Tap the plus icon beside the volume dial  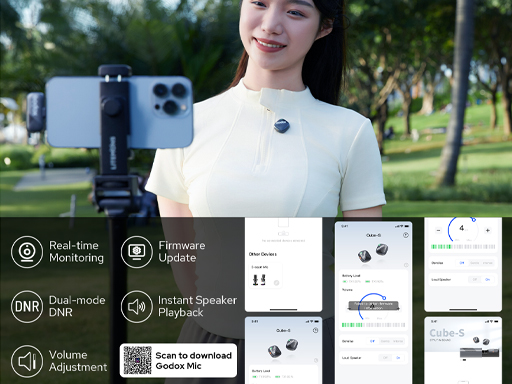point(488,230)
